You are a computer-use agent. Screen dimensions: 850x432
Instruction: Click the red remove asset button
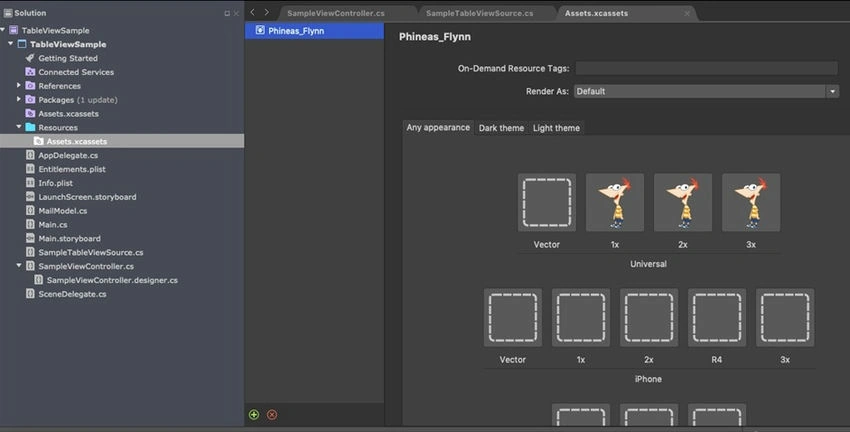(272, 415)
